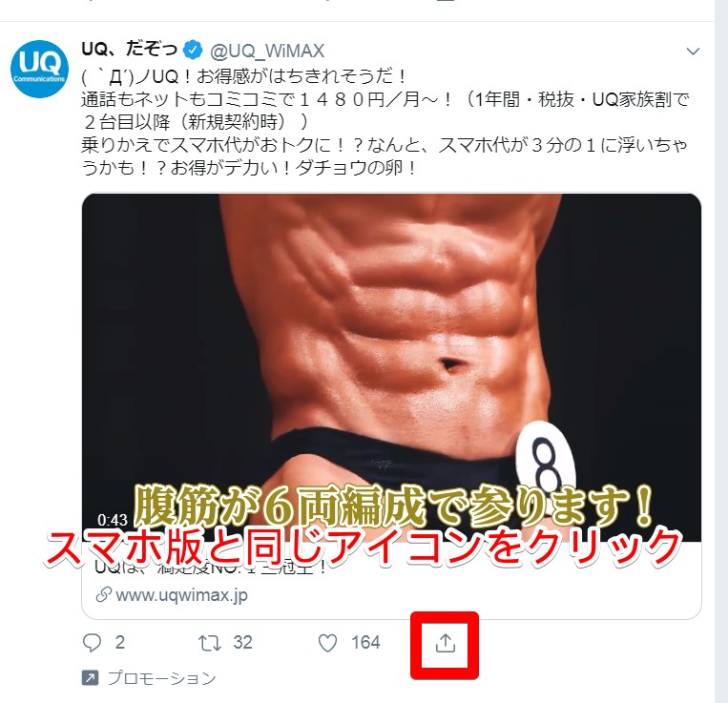Open the www.uqwimax.jp link
This screenshot has height=703, width=728.
click(181, 595)
